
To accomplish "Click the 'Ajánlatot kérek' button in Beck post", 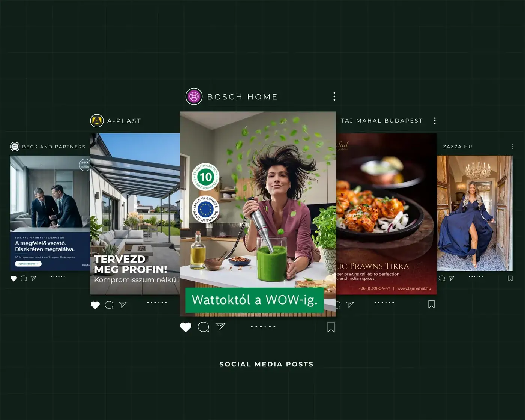I will (x=28, y=264).
